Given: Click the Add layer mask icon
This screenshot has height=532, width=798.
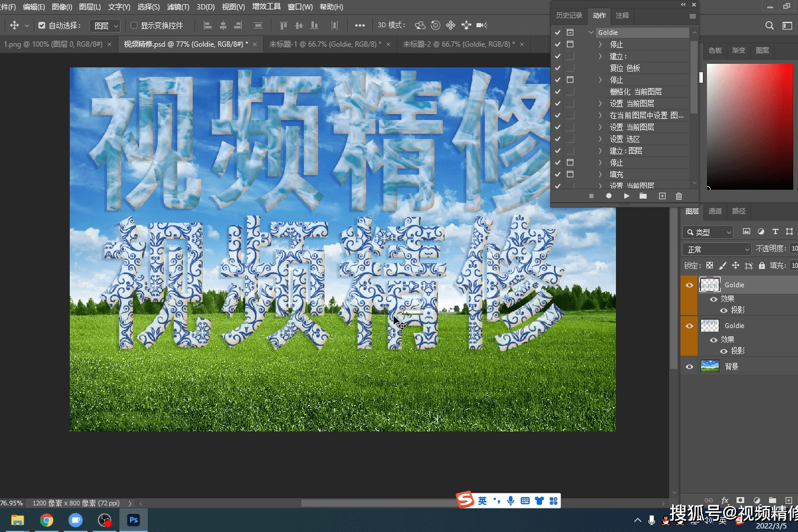Looking at the screenshot, I should [741, 501].
